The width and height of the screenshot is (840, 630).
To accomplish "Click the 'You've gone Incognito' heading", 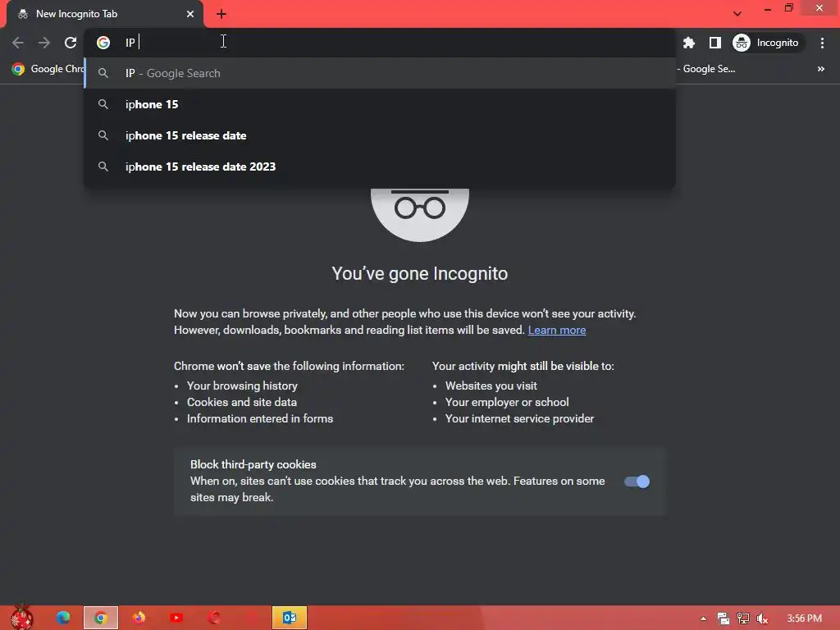I will pos(419,273).
